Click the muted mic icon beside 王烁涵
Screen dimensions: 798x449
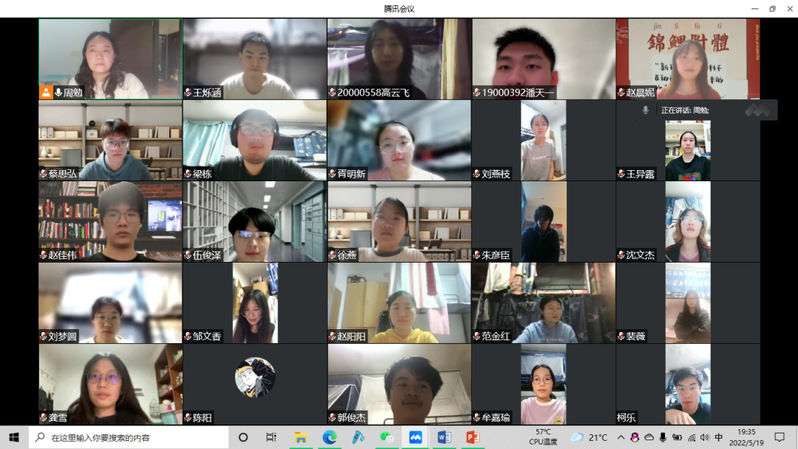click(x=188, y=93)
